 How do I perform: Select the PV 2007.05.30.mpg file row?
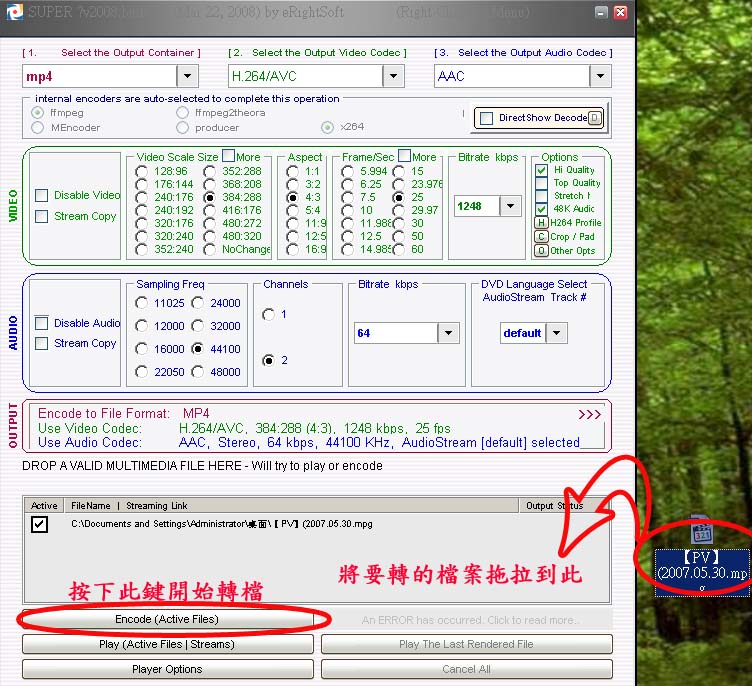pos(317,524)
